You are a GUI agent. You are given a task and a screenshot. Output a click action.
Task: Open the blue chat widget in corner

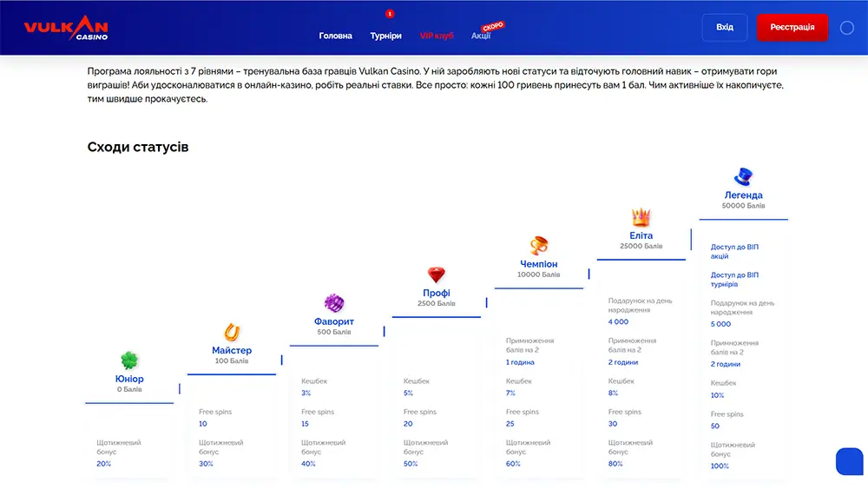point(849,461)
